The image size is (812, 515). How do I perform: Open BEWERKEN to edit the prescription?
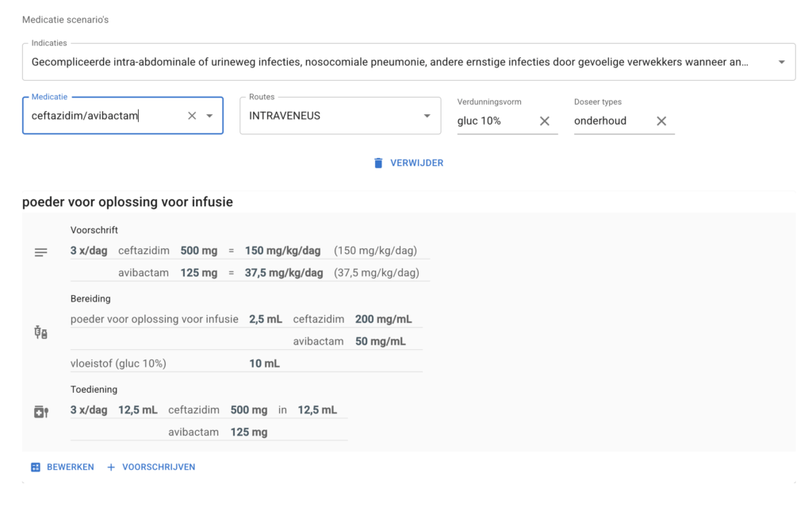[71, 467]
